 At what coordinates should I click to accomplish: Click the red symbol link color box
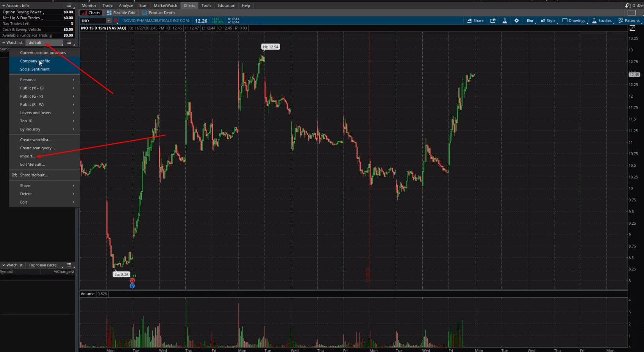pos(116,21)
